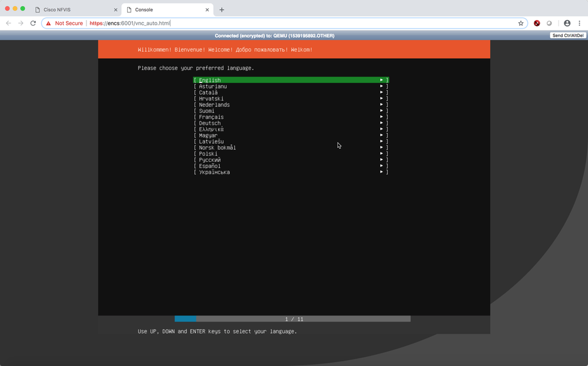Select Latviešu language entry
The height and width of the screenshot is (366, 588).
(x=291, y=141)
